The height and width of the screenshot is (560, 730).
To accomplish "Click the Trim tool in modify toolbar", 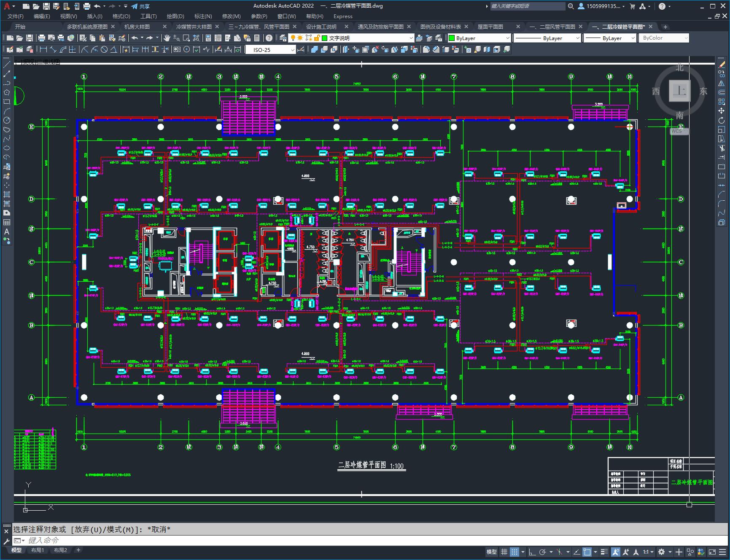I will pyautogui.click(x=722, y=148).
